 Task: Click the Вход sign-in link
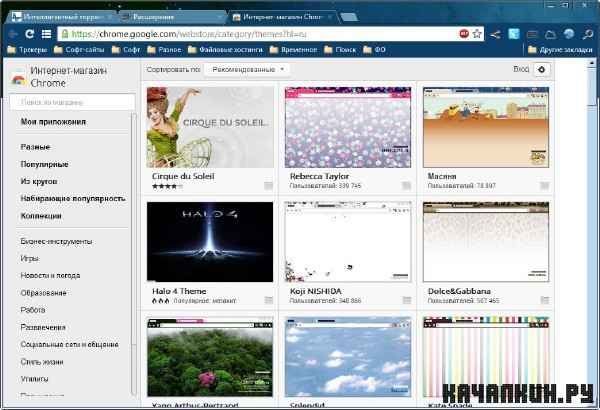[521, 69]
